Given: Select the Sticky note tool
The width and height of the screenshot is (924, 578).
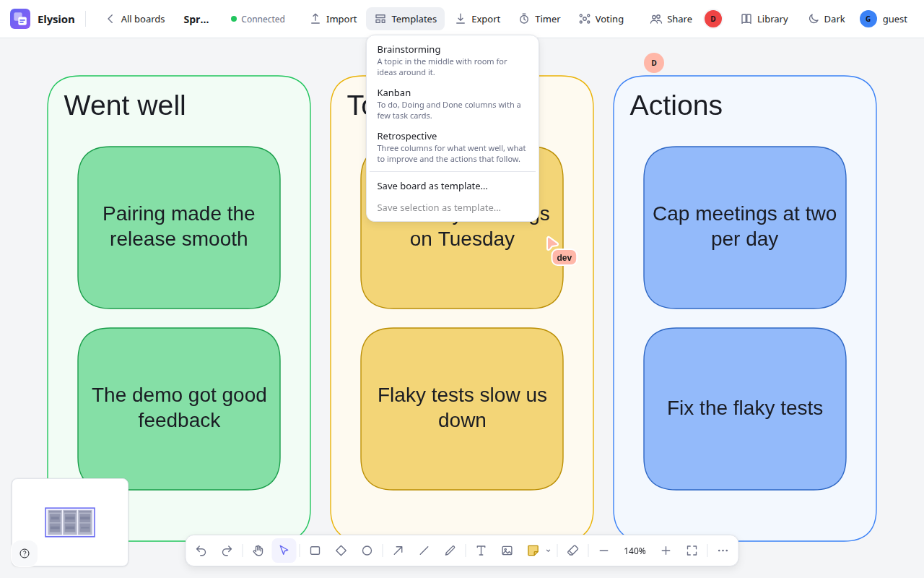Looking at the screenshot, I should (533, 551).
